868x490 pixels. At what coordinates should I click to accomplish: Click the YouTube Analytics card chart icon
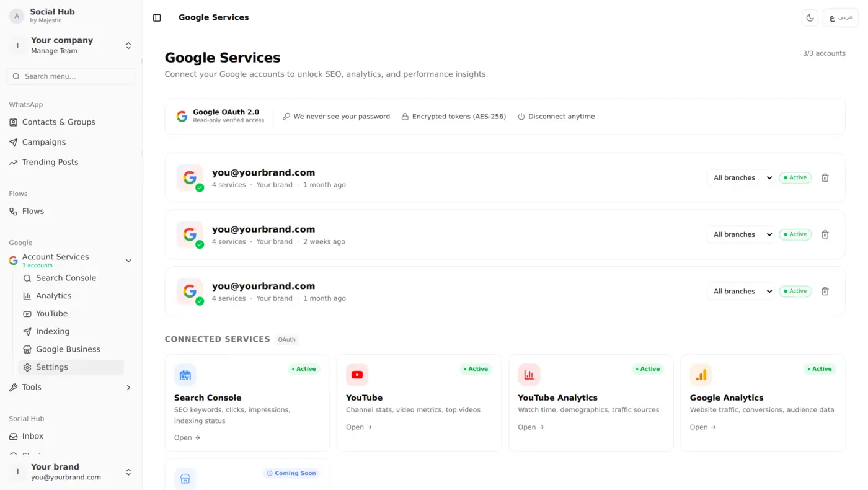[x=529, y=375]
